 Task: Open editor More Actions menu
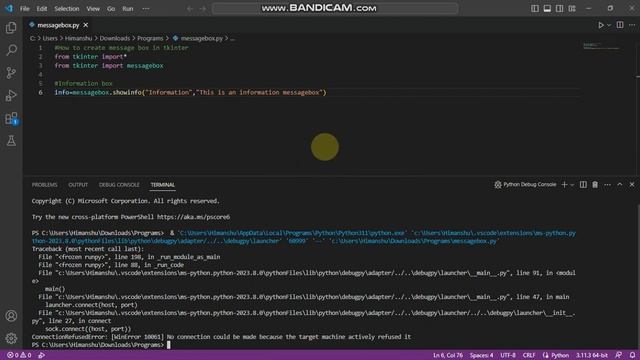pos(632,25)
